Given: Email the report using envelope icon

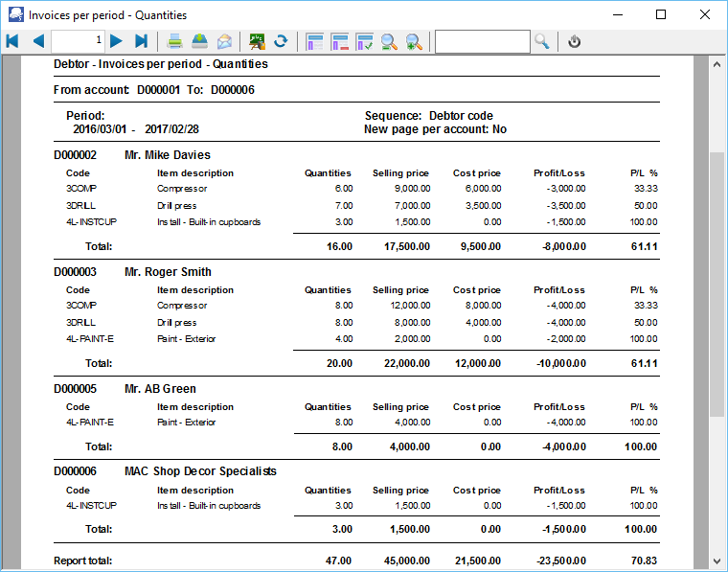Looking at the screenshot, I should pos(224,41).
